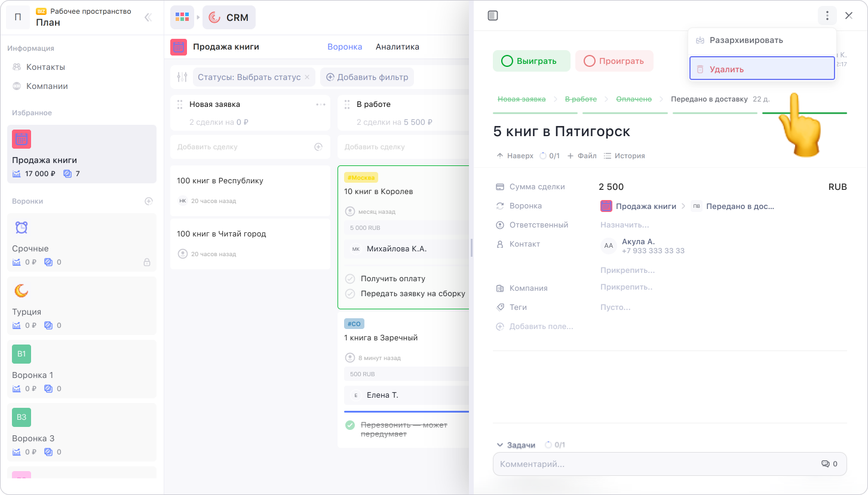Click the three-dot menu in deal panel

click(827, 16)
